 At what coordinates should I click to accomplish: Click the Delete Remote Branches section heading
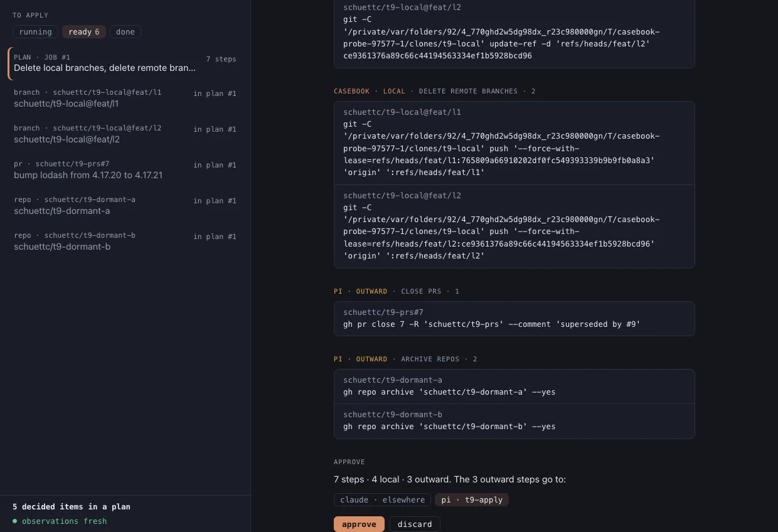[435, 92]
